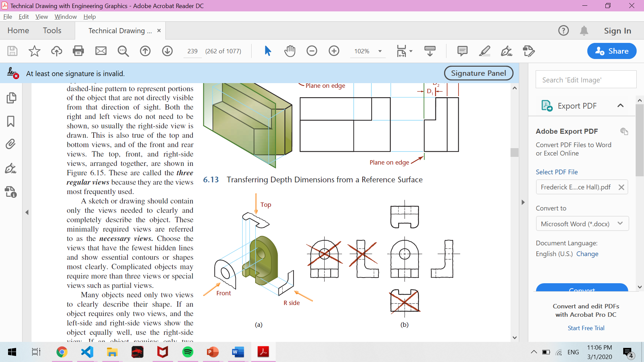The width and height of the screenshot is (644, 362).
Task: Click the Highlight text pen tool
Action: [x=484, y=51]
